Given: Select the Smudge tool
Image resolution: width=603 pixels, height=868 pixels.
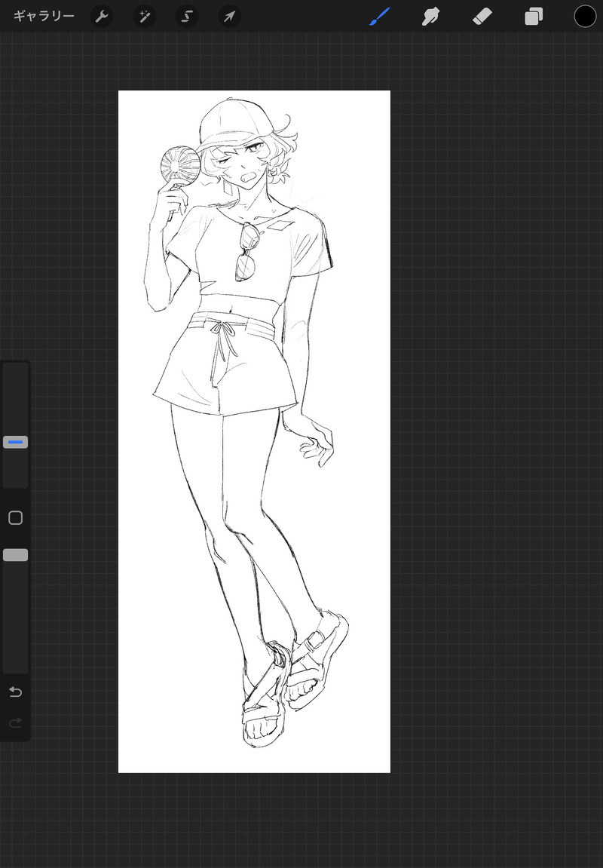Looking at the screenshot, I should 430,17.
